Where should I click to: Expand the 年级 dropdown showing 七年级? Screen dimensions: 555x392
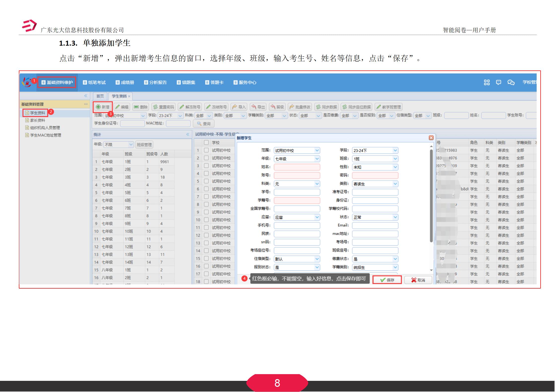tap(296, 159)
